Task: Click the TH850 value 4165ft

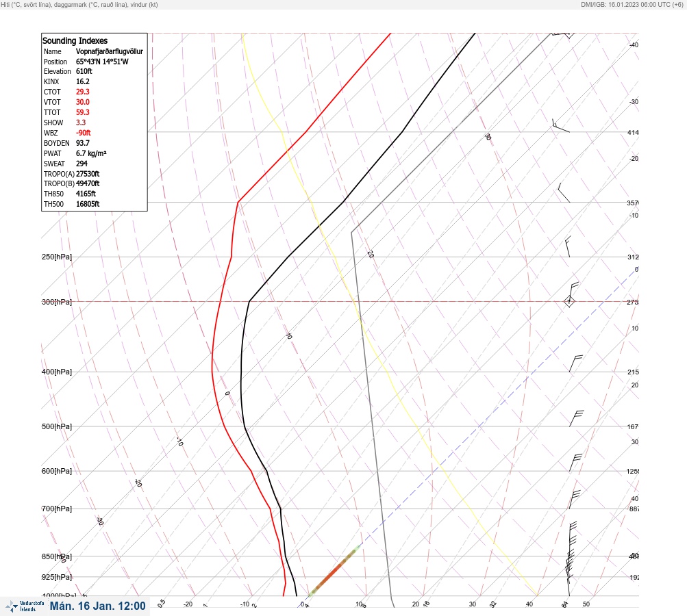Action: [x=86, y=194]
